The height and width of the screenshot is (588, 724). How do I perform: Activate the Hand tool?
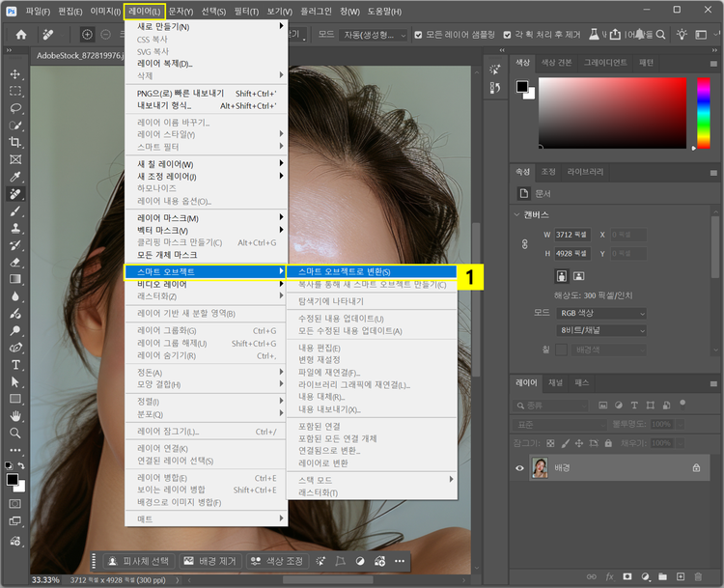point(15,415)
